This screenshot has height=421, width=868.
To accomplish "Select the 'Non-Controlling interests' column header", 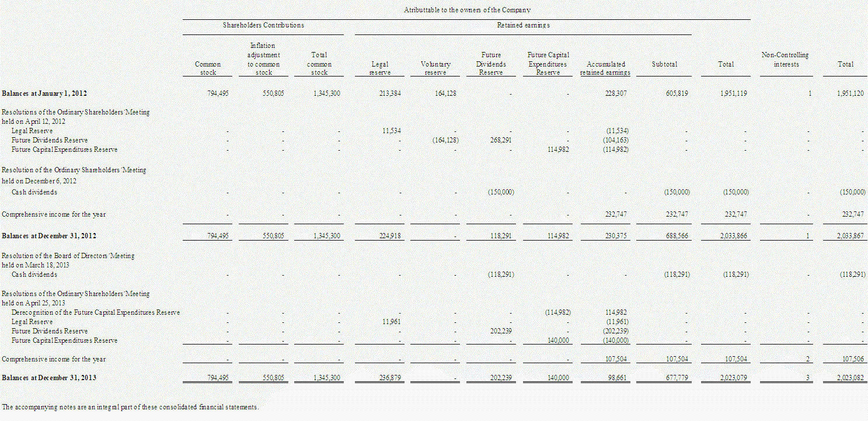I will (786, 60).
